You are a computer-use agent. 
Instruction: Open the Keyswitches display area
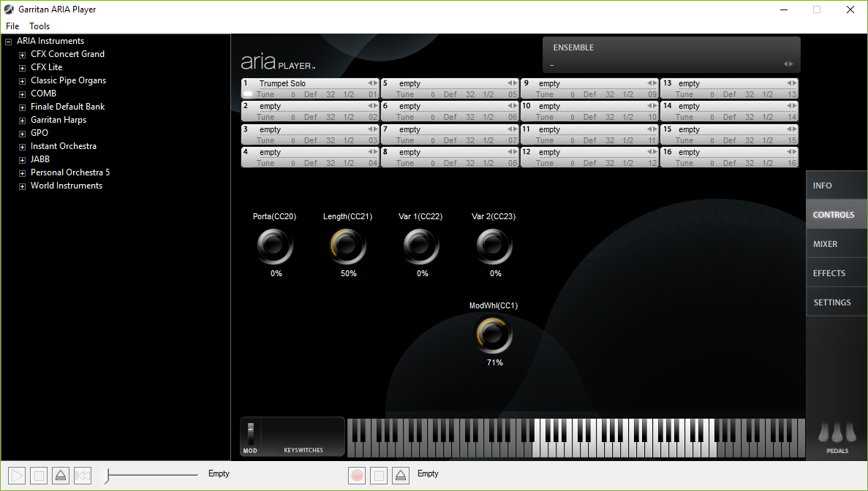(x=303, y=436)
